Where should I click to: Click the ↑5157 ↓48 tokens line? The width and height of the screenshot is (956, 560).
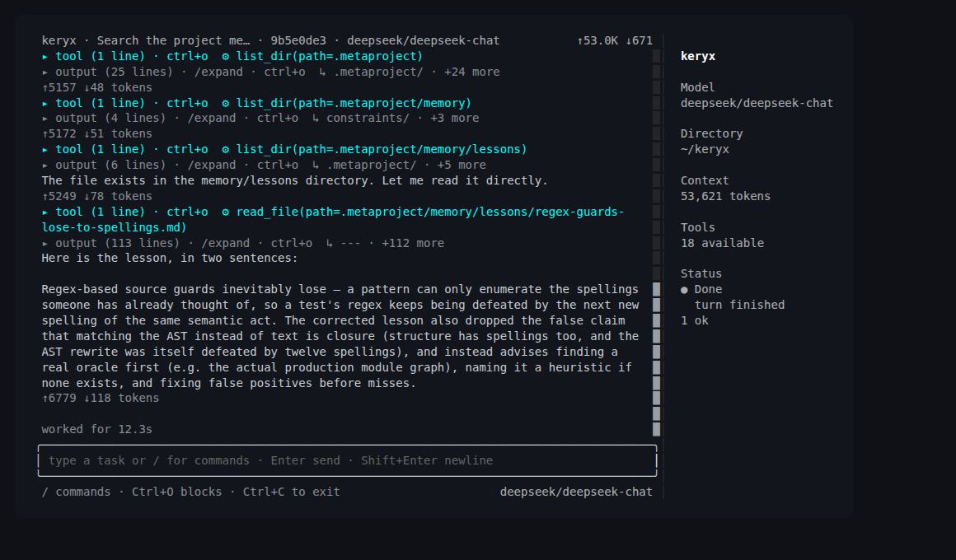(x=97, y=88)
